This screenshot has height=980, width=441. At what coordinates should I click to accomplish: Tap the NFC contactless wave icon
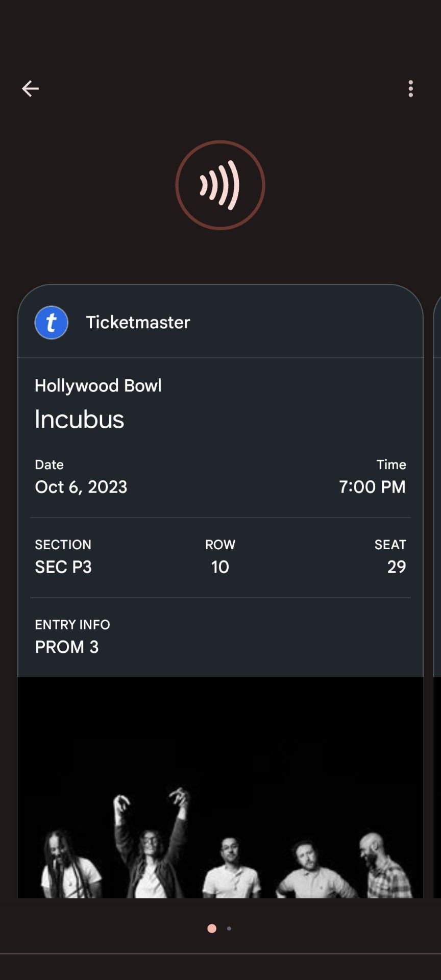pyautogui.click(x=220, y=185)
